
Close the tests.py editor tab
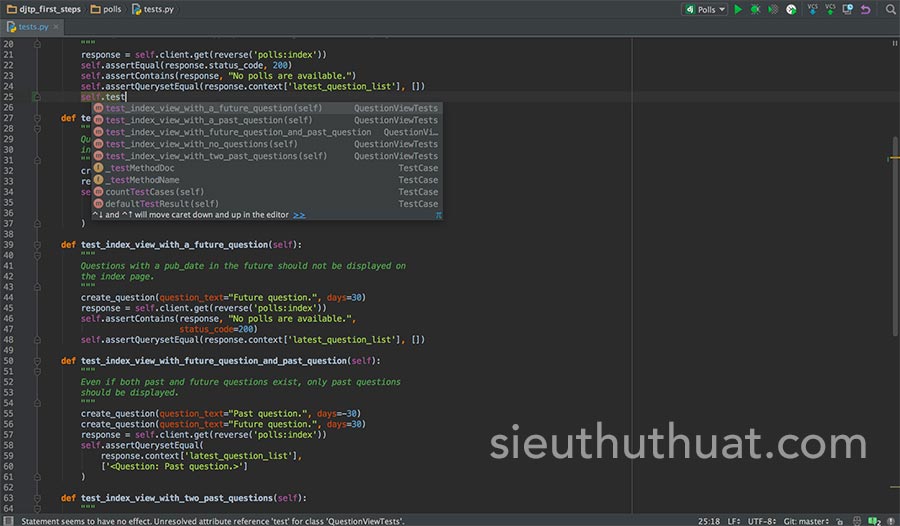click(56, 27)
